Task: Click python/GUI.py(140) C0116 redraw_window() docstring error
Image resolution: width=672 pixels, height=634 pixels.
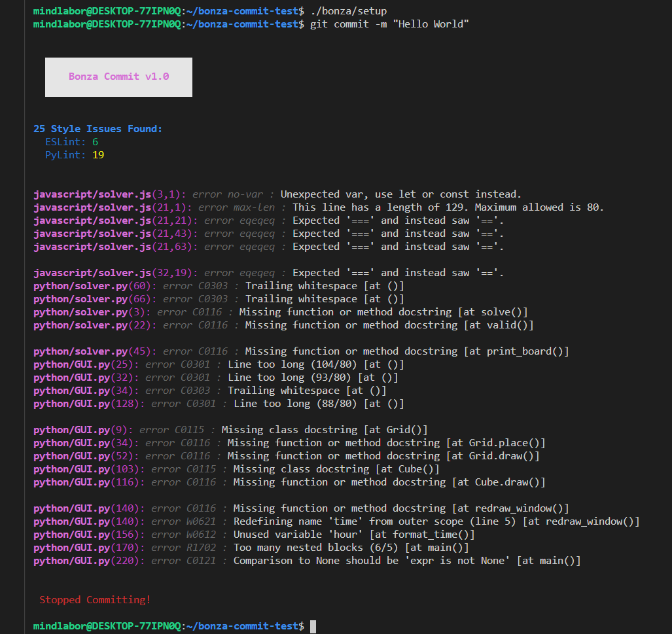Action: 301,508
